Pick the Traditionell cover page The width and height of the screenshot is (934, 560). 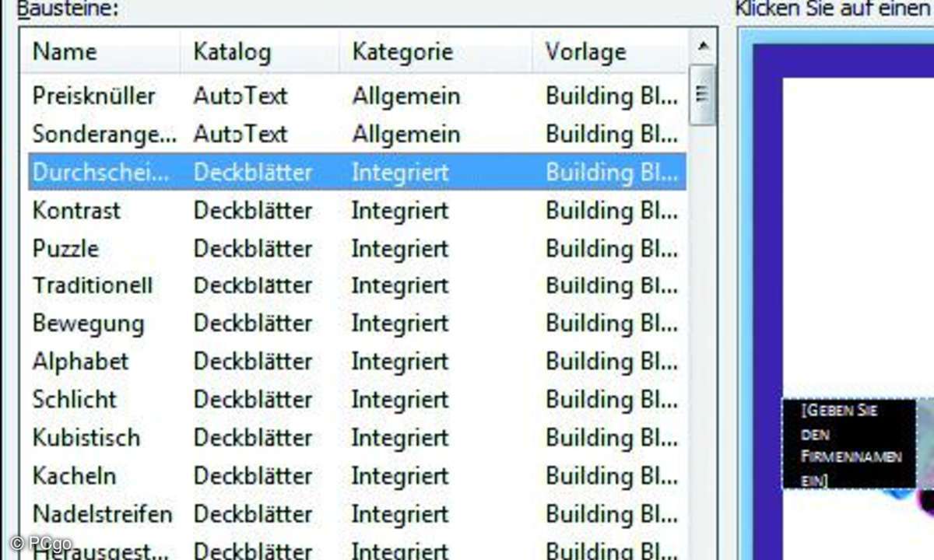[x=92, y=285]
